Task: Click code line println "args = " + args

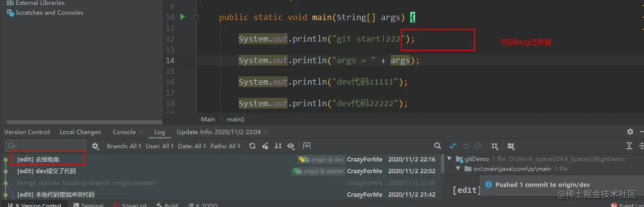Action: pyautogui.click(x=329, y=61)
